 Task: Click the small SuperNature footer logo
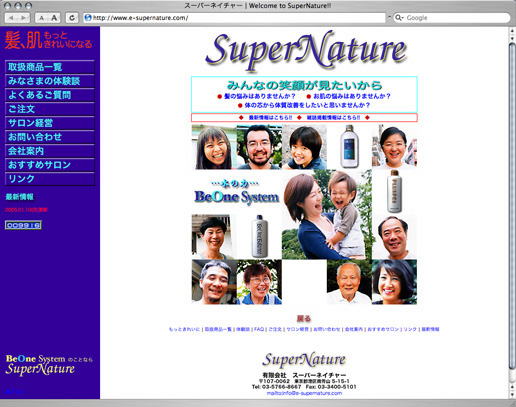point(304,360)
